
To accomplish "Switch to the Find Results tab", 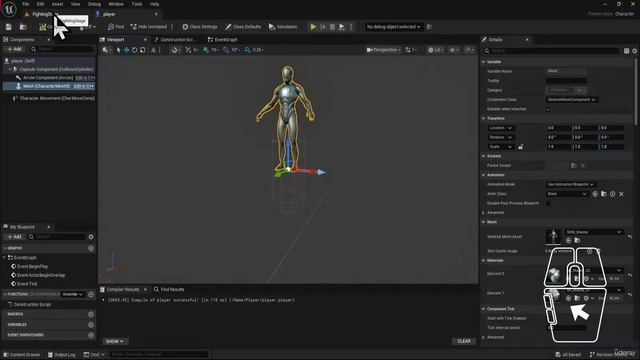I will pos(169,289).
